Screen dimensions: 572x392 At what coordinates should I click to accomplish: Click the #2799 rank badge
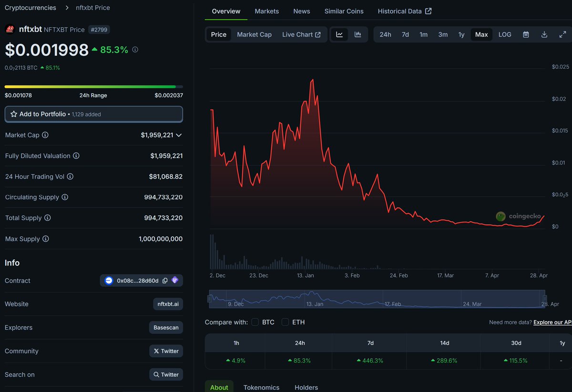point(99,30)
